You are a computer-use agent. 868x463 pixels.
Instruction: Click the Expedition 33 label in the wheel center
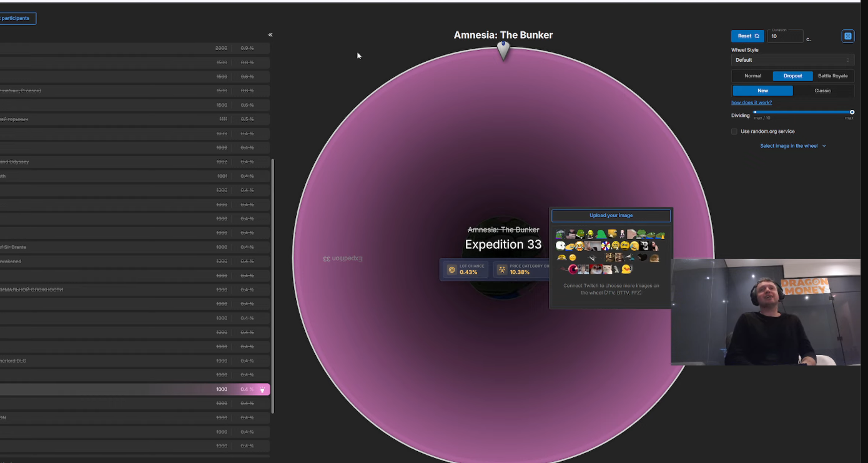(x=503, y=245)
